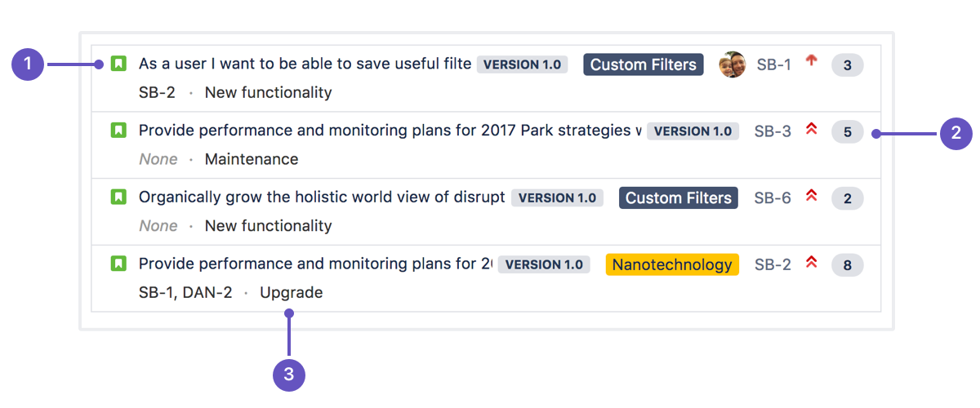Click the yellow Nanotechnology epic label
This screenshot has height=408, width=980.
pyautogui.click(x=672, y=264)
